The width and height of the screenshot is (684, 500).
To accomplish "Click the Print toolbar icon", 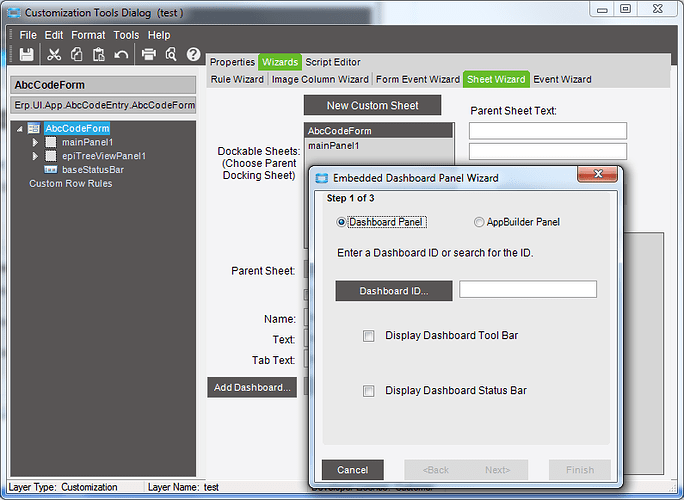I will (x=149, y=55).
